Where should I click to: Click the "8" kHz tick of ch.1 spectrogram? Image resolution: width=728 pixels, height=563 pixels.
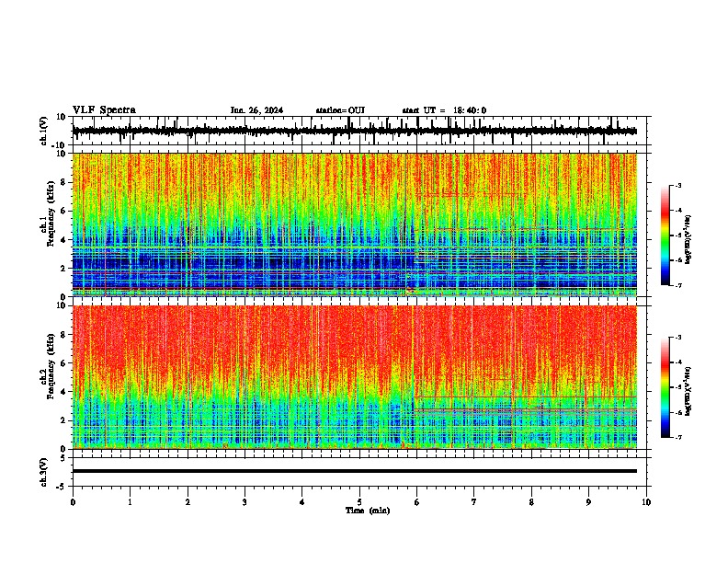pos(64,182)
